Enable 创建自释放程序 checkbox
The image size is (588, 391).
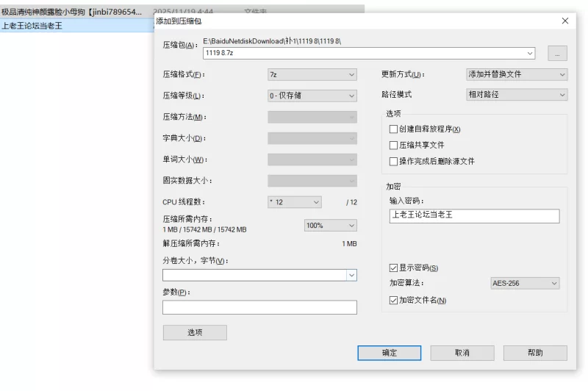point(393,129)
